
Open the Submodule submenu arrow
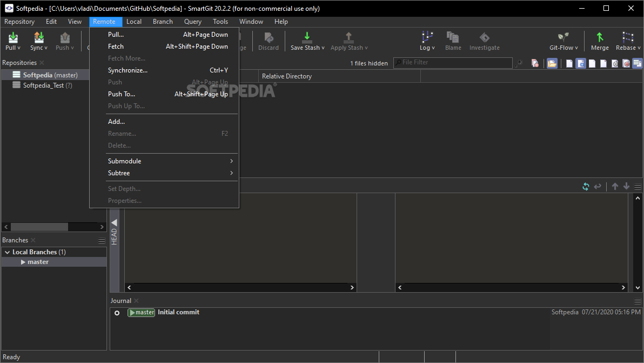coord(232,161)
